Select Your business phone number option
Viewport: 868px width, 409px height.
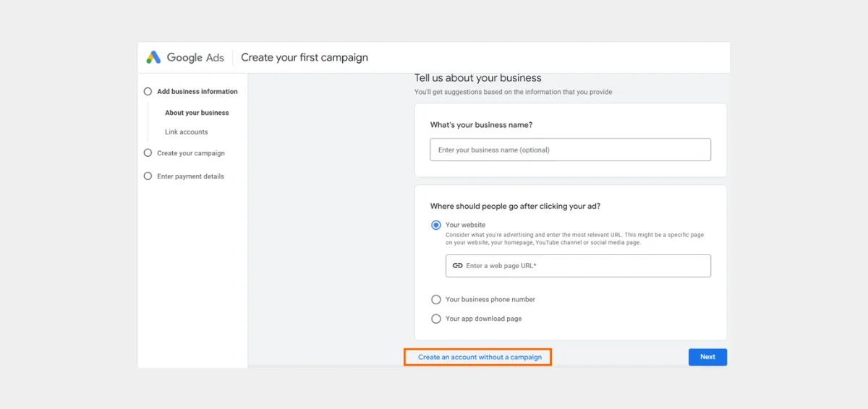pos(436,300)
